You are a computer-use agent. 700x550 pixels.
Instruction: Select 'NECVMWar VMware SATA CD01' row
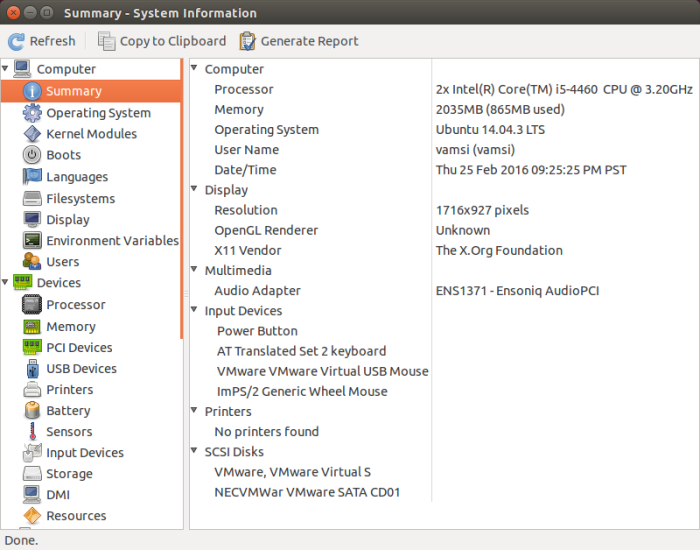point(307,492)
